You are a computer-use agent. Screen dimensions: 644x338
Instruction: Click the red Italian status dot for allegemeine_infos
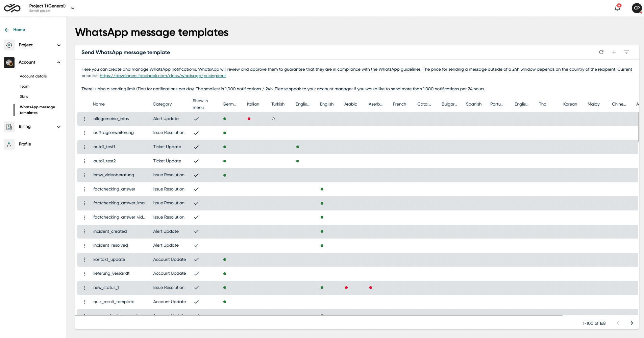tap(249, 119)
